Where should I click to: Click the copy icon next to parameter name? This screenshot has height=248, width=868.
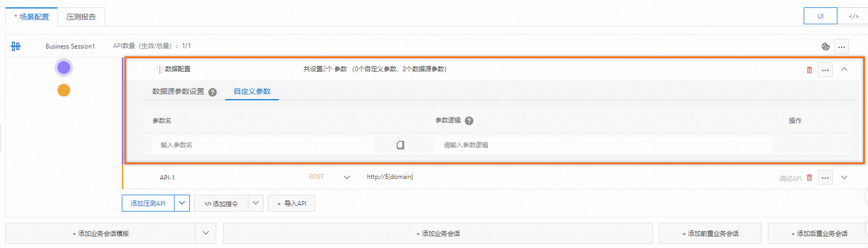click(x=400, y=145)
